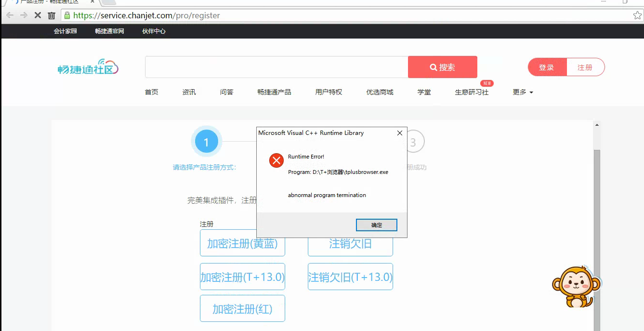Open 用户特权 in the navigation bar

[329, 92]
